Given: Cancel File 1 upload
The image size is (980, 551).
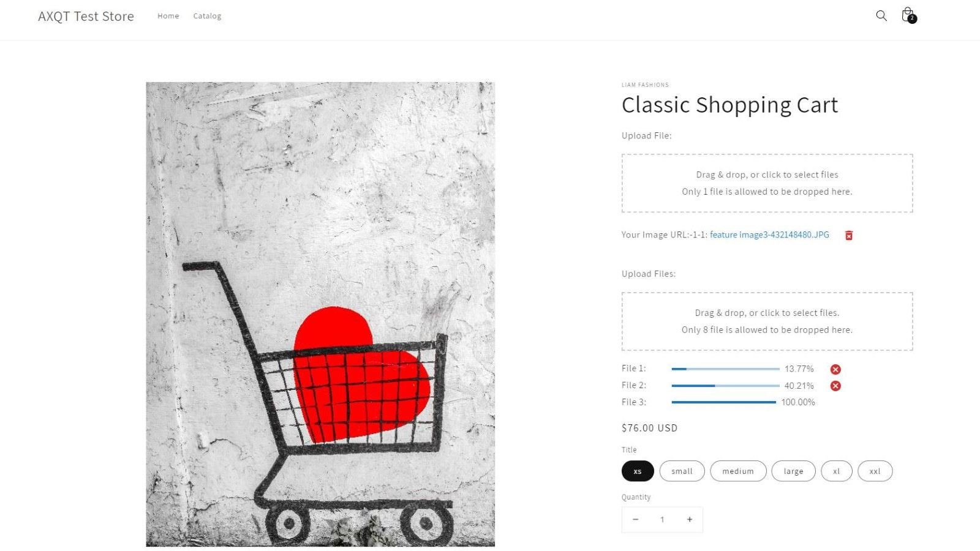Looking at the screenshot, I should click(835, 369).
